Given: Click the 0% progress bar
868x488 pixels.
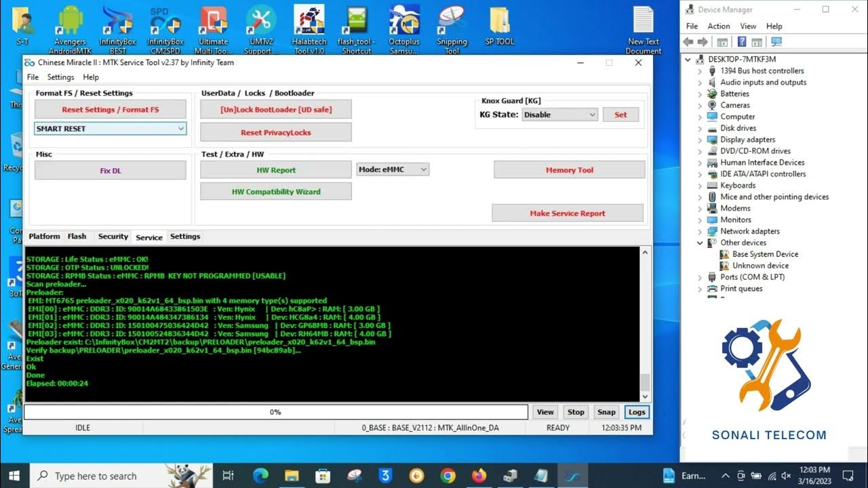Looking at the screenshot, I should pyautogui.click(x=276, y=411).
